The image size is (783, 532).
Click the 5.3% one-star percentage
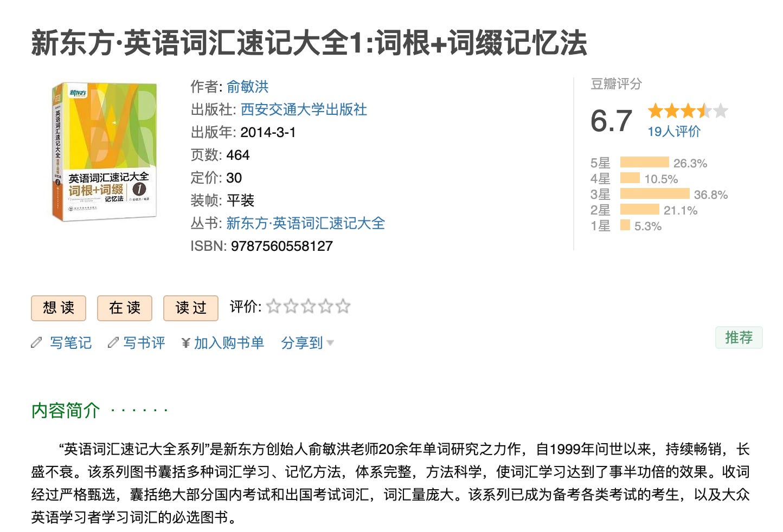click(x=648, y=226)
